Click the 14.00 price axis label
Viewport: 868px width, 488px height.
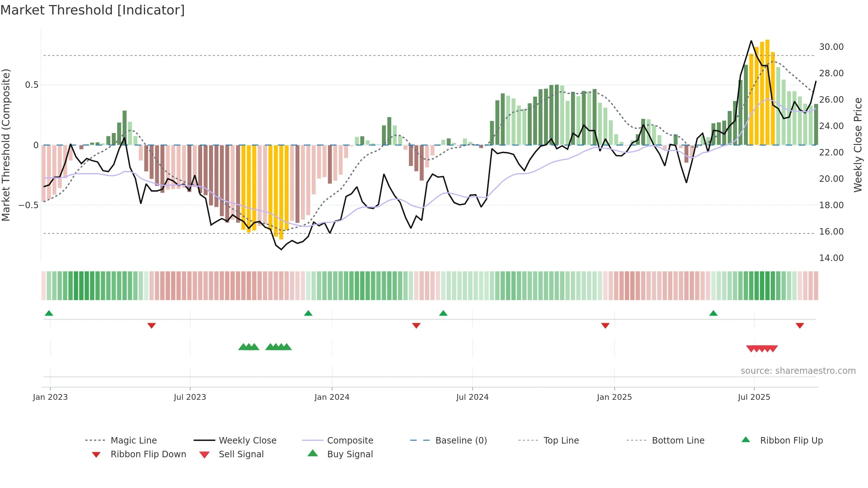tap(831, 258)
